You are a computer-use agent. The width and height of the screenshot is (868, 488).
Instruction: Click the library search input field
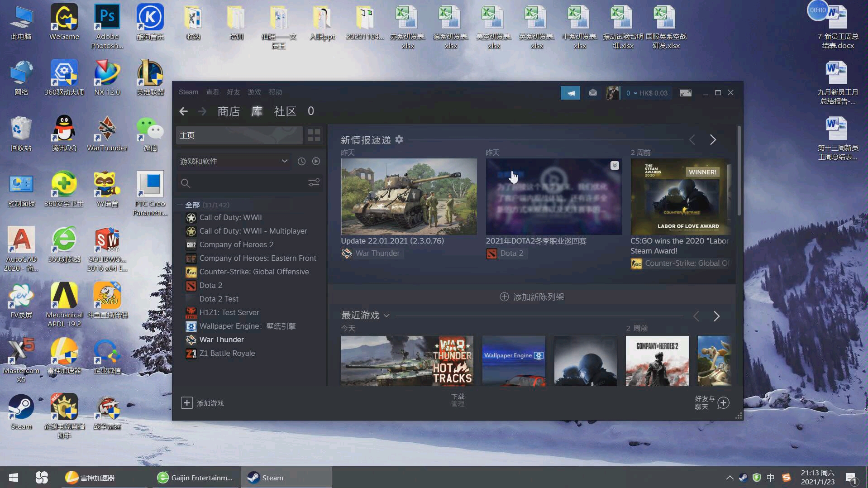click(249, 183)
